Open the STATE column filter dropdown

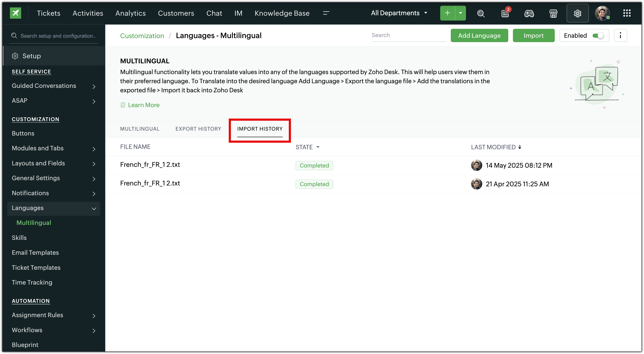[318, 147]
